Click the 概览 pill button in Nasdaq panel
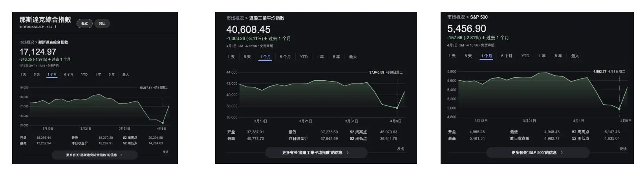The height and width of the screenshot is (174, 644). [x=84, y=24]
